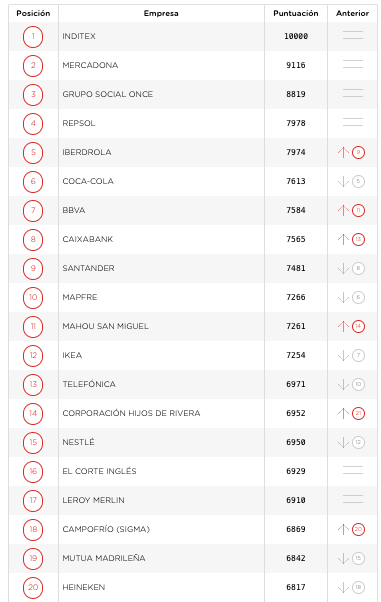Click the position 14 circle badge
381x602 pixels.
point(33,413)
